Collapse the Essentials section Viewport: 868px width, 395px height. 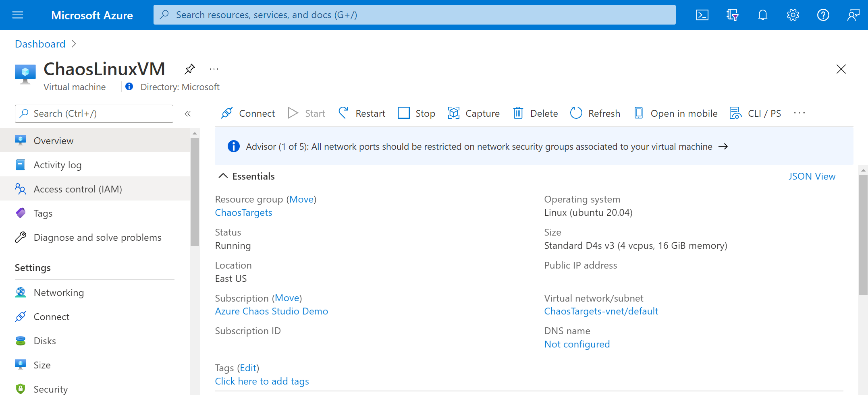pos(224,176)
